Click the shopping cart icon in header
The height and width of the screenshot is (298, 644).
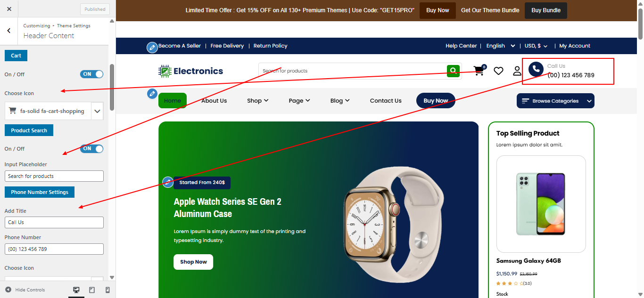479,71
